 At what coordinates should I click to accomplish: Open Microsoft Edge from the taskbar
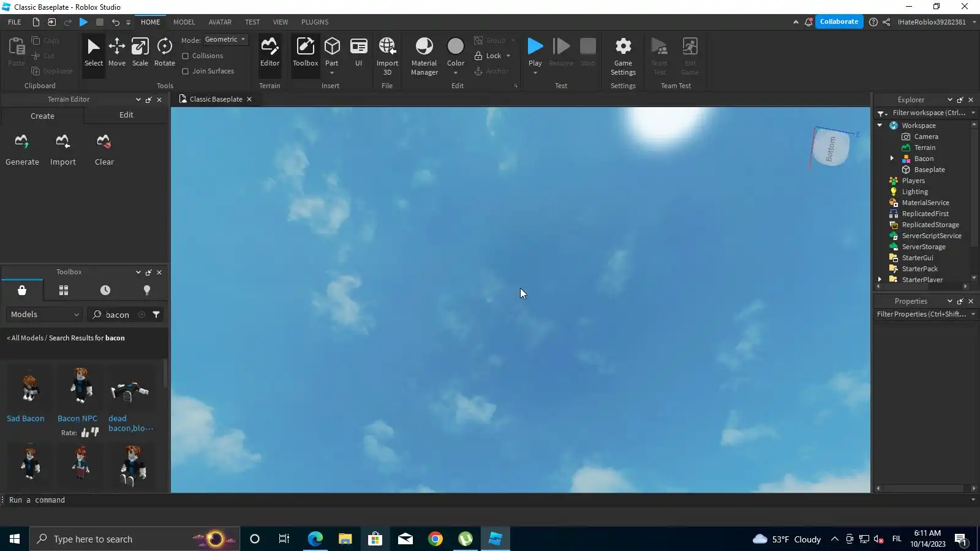point(315,539)
